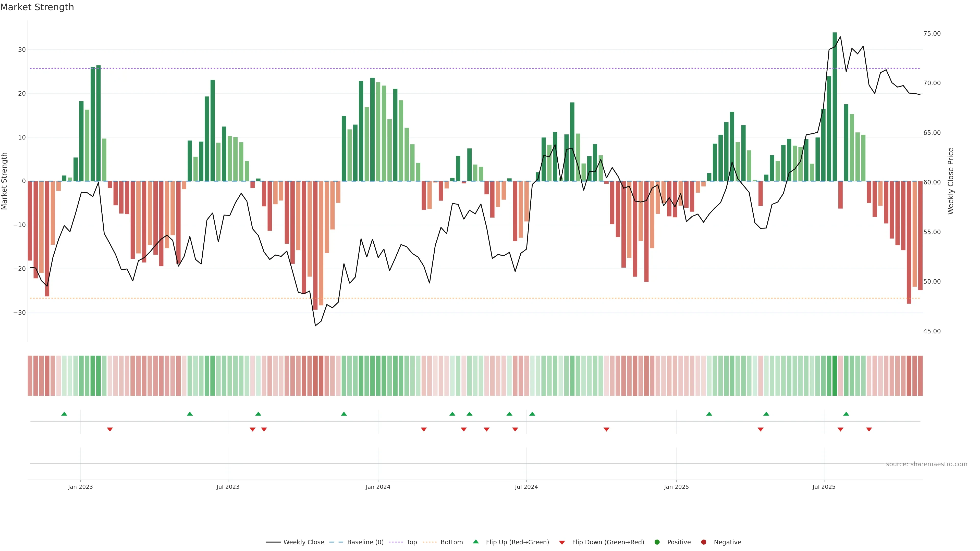Click the darkest green heat strip cell
Image resolution: width=980 pixels, height=551 pixels.
click(835, 376)
